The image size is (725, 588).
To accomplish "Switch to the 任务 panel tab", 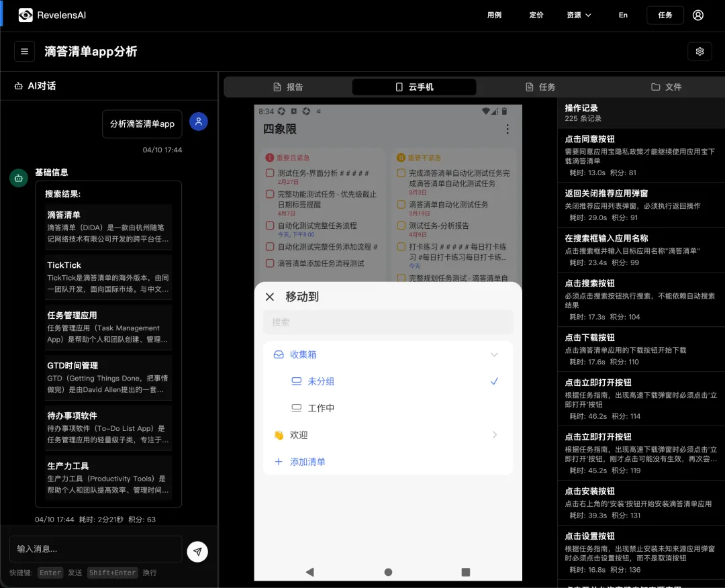I will [540, 87].
